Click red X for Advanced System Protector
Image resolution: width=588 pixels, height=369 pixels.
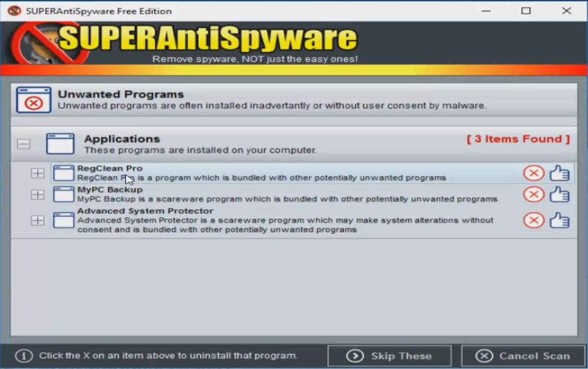(x=534, y=220)
